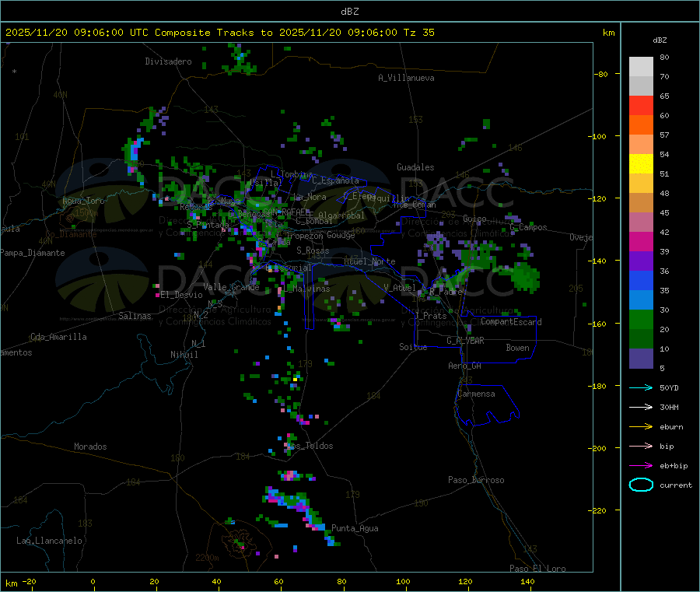Click the 'current' legend label
This screenshot has width=700, height=592.
click(x=676, y=485)
